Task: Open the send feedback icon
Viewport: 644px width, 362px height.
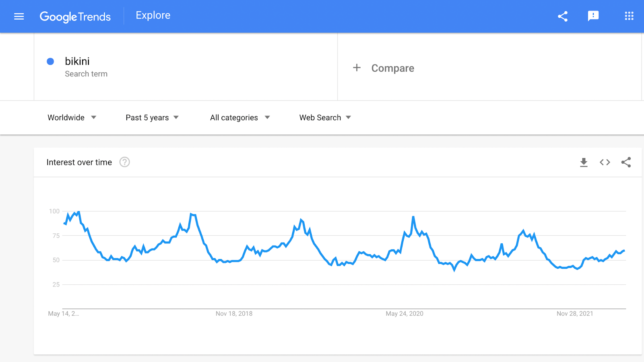Action: pyautogui.click(x=593, y=16)
